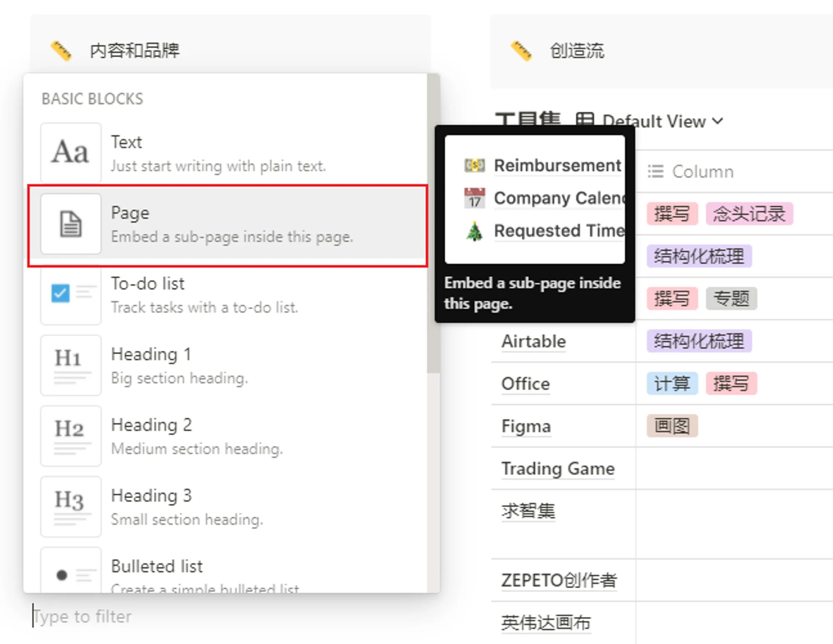Click the ruler icon beside 创造流
The width and height of the screenshot is (833, 644).
(x=521, y=51)
